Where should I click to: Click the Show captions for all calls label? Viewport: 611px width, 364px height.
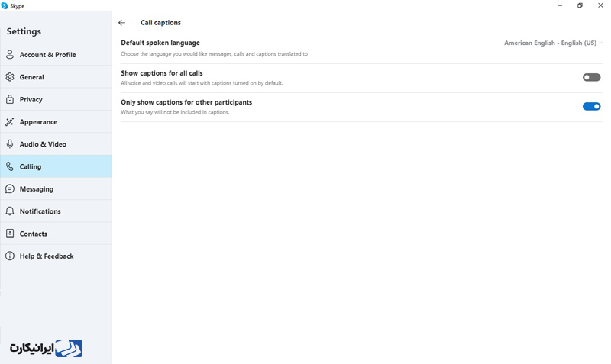pyautogui.click(x=162, y=73)
